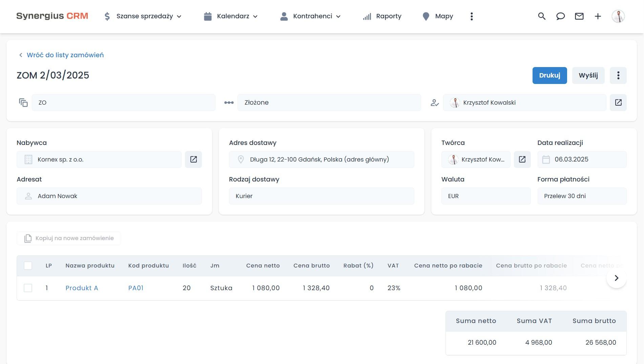
Task: Tick the checkbox for Produkt A row
Action: click(x=28, y=288)
